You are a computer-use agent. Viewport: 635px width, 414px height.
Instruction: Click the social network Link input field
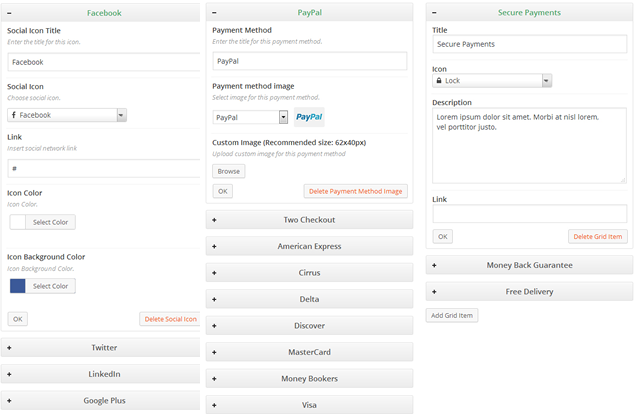tap(104, 168)
